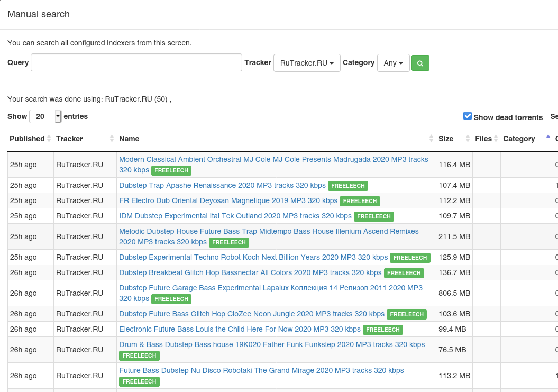Open the MJ Cole Presents Madrugada torrent link

pyautogui.click(x=264, y=159)
